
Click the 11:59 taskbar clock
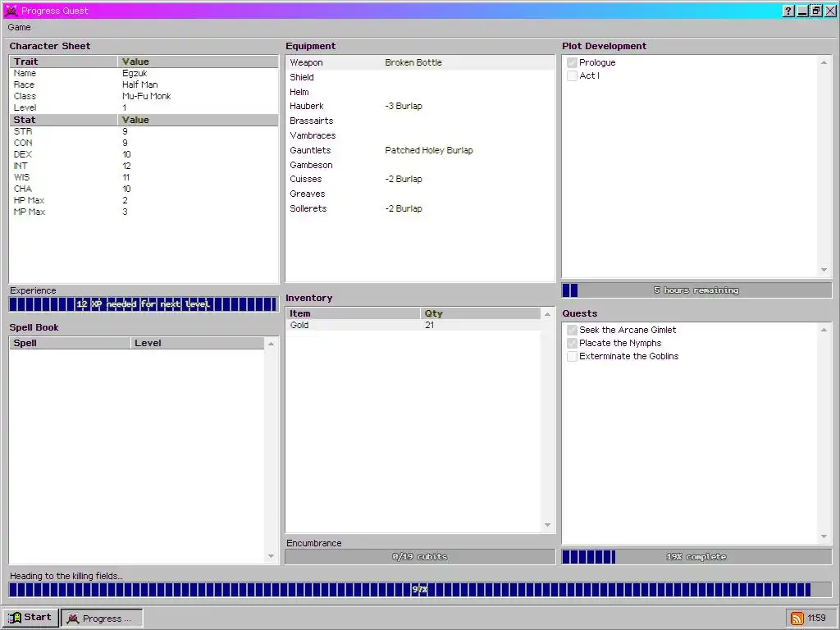[x=816, y=618]
